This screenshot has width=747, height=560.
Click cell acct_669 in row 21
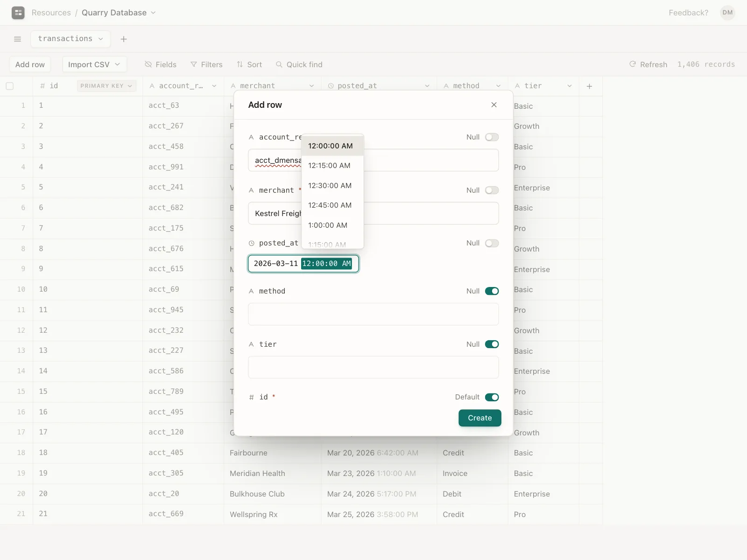[183, 514]
